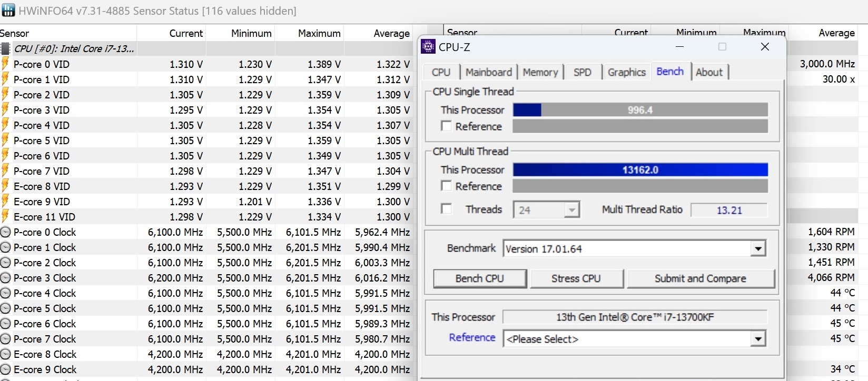Close the CPU-Z window

[765, 47]
